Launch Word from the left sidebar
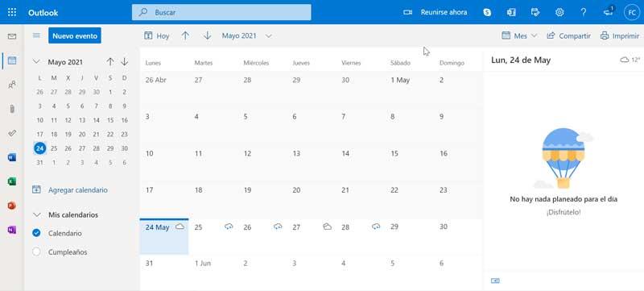 click(12, 157)
